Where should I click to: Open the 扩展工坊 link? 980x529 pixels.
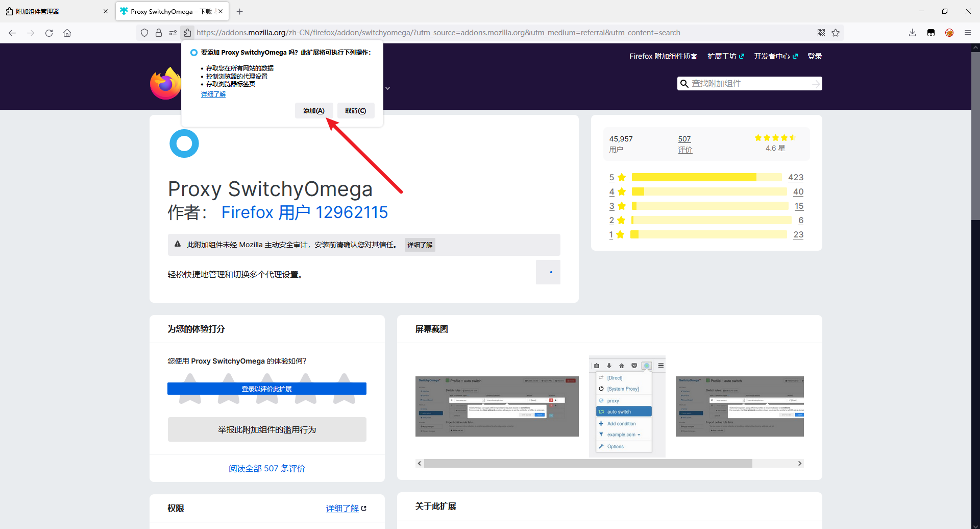click(x=726, y=56)
